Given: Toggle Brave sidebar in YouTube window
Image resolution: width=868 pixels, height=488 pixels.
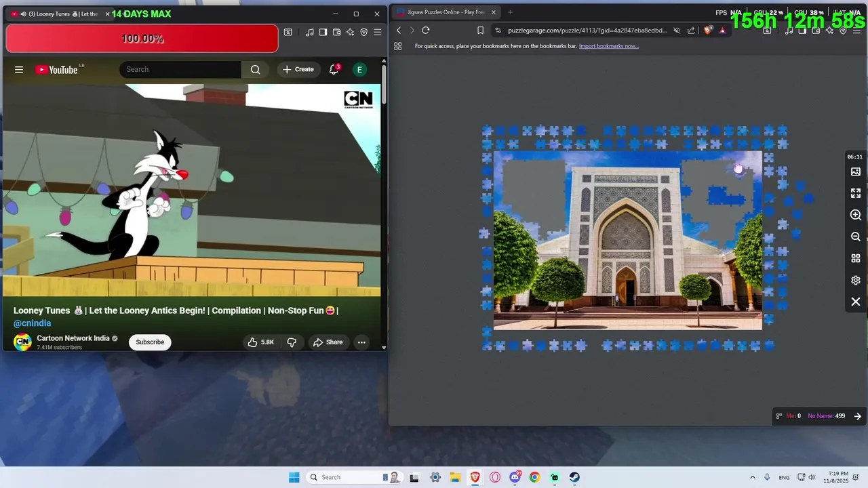Looking at the screenshot, I should [323, 32].
